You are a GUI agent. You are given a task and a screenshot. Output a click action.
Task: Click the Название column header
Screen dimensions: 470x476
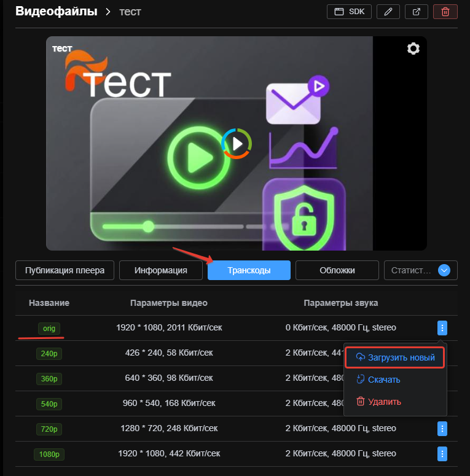[x=49, y=303]
